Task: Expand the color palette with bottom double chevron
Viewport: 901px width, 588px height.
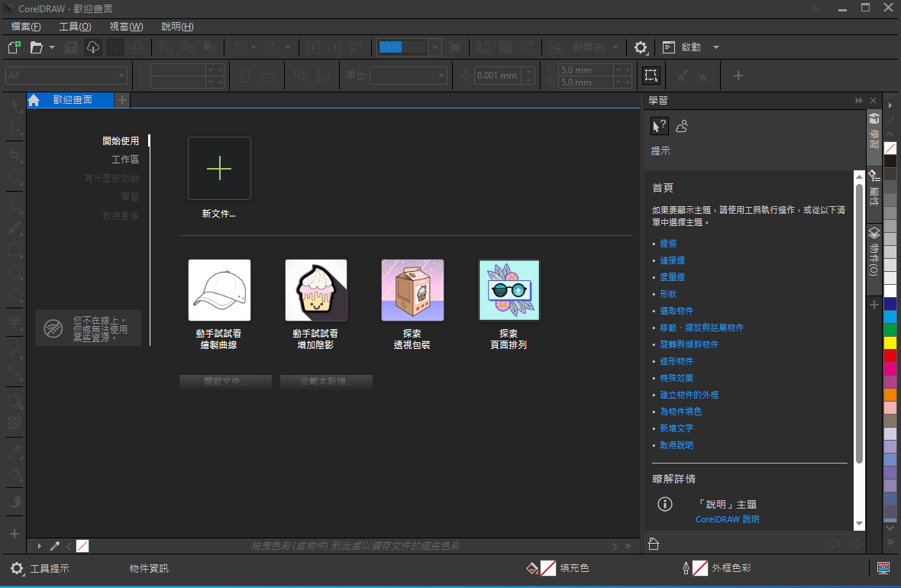Action: pyautogui.click(x=890, y=541)
